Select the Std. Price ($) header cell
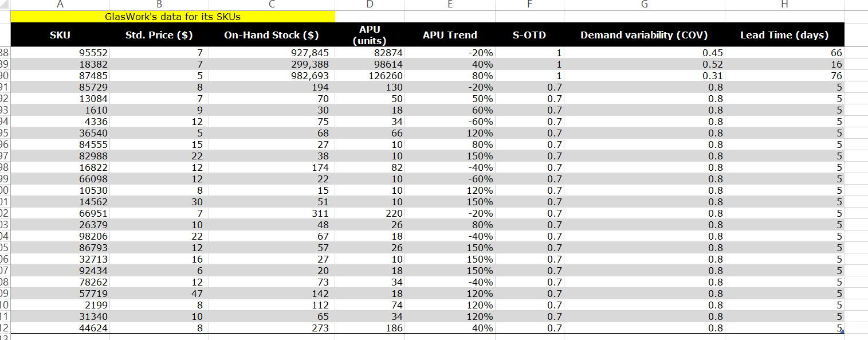The height and width of the screenshot is (340, 868). (x=159, y=35)
